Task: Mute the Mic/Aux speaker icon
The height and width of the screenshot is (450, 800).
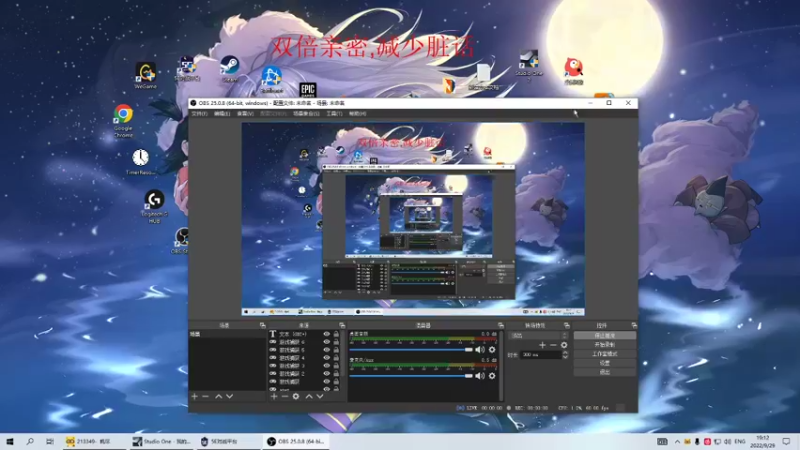Action: pyautogui.click(x=480, y=376)
